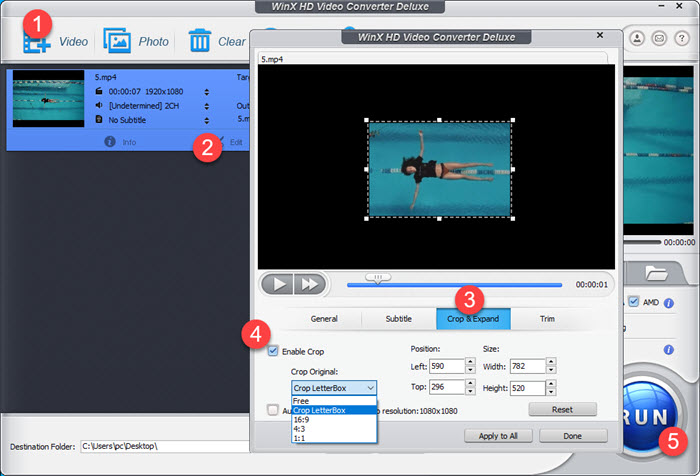Toggle the Enable Crop checkbox
This screenshot has width=700, height=476.
pyautogui.click(x=273, y=351)
